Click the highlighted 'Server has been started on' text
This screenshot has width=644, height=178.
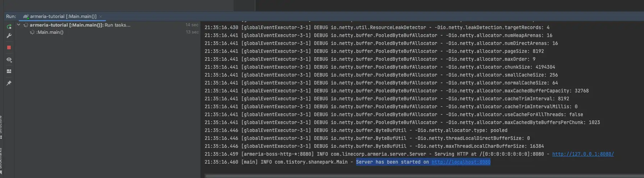pyautogui.click(x=392, y=162)
